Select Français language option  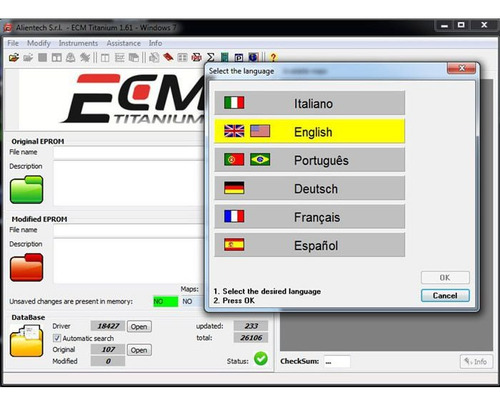click(x=310, y=217)
